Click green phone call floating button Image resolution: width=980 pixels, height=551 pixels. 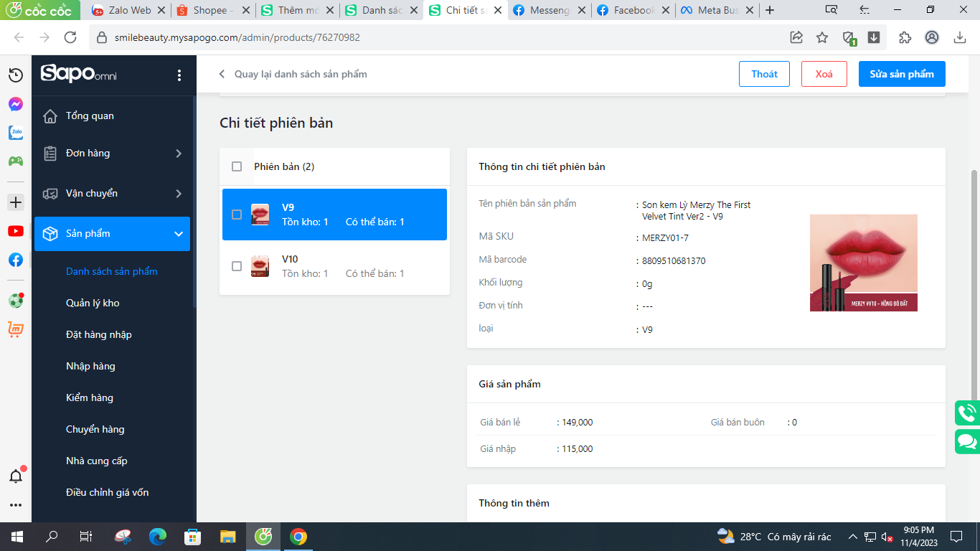click(967, 413)
